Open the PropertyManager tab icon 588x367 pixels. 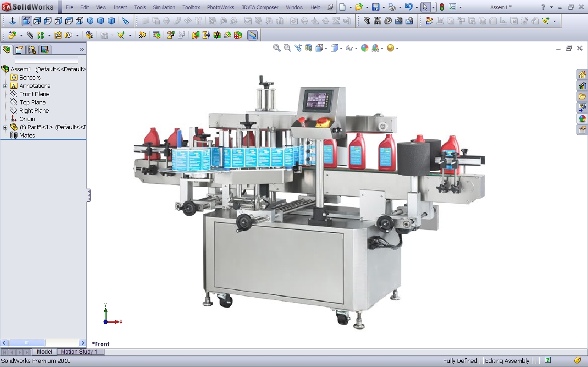pyautogui.click(x=19, y=50)
